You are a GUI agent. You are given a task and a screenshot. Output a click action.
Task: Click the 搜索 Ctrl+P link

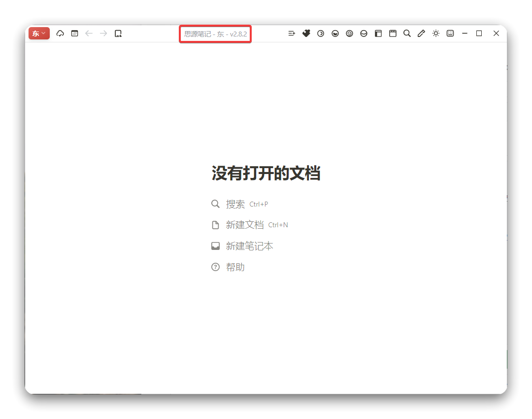tap(239, 204)
